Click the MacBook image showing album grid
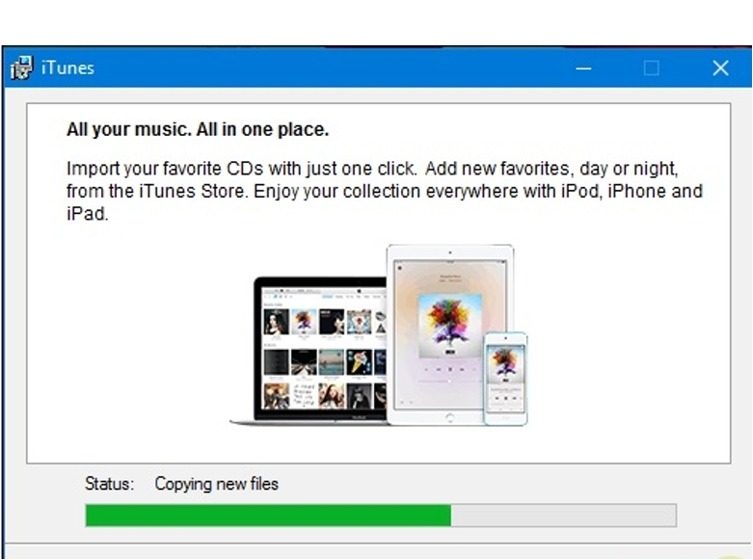Screen dimensions: 753x560 tap(309, 351)
